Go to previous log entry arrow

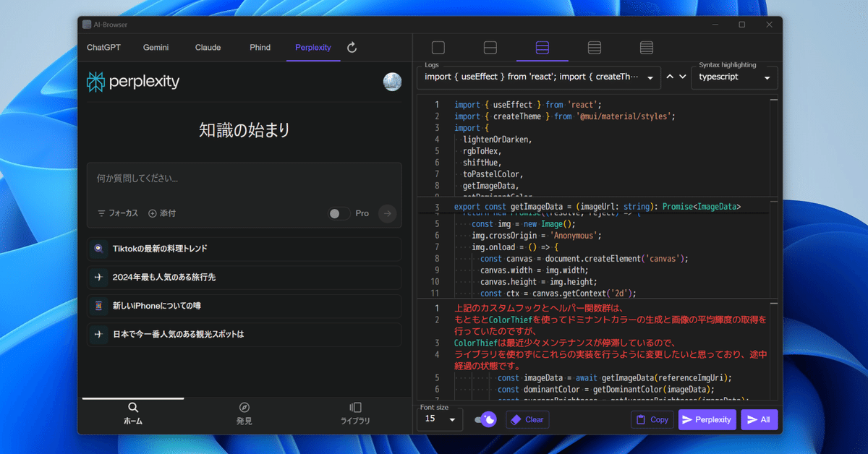point(670,77)
